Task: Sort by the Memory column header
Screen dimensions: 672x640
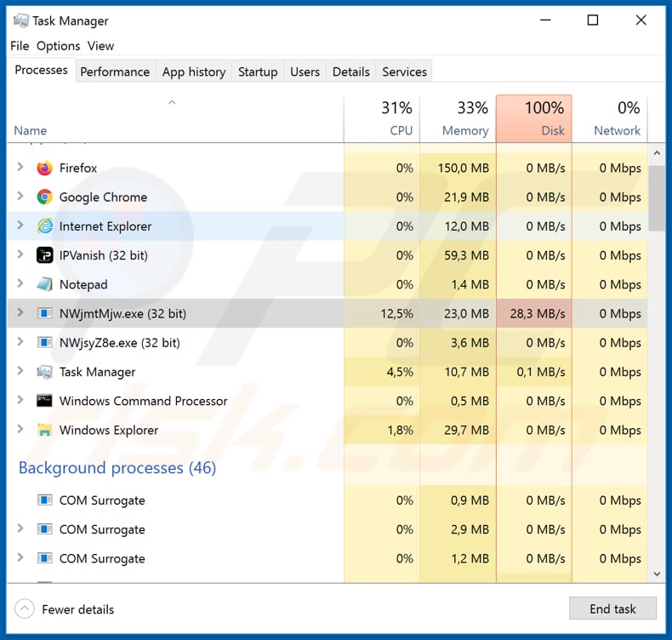Action: pos(458,119)
